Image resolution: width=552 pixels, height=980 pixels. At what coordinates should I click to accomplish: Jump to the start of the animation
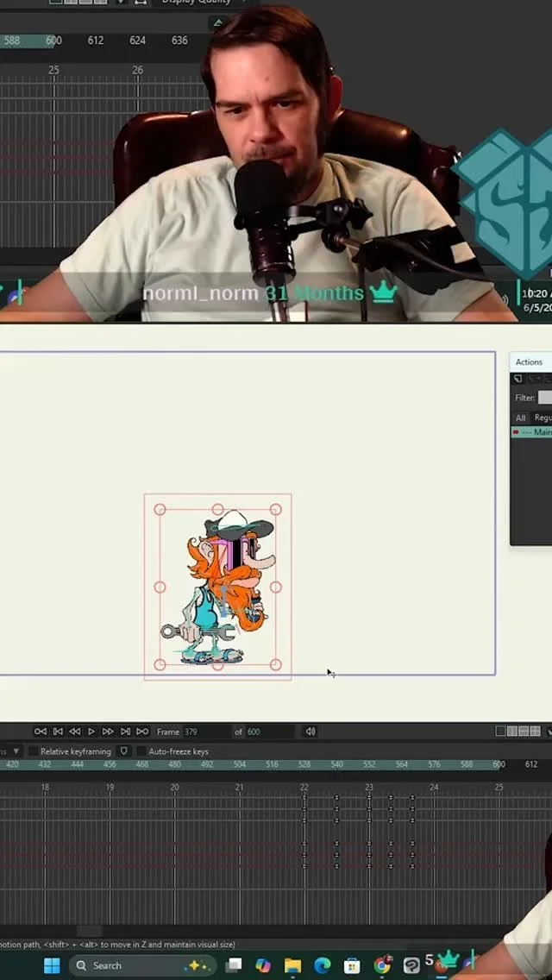41,732
